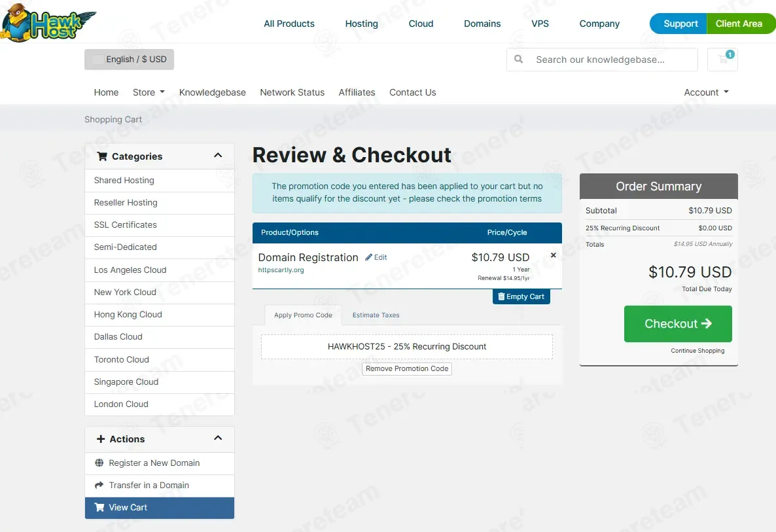Select the Singapore Cloud category
Viewport: 776px width, 532px height.
[x=160, y=382]
